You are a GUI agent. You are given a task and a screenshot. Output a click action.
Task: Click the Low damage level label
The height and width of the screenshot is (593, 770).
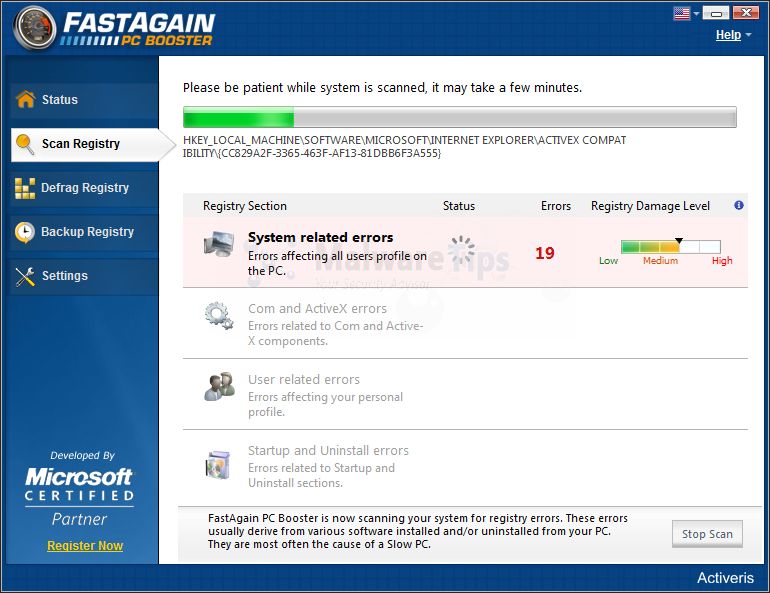[x=608, y=261]
